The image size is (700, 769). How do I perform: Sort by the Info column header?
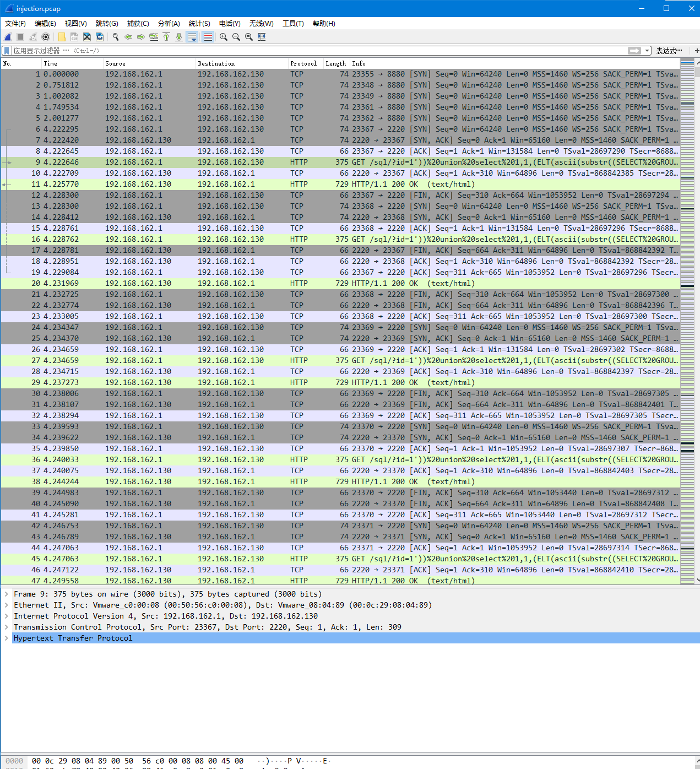(x=515, y=63)
